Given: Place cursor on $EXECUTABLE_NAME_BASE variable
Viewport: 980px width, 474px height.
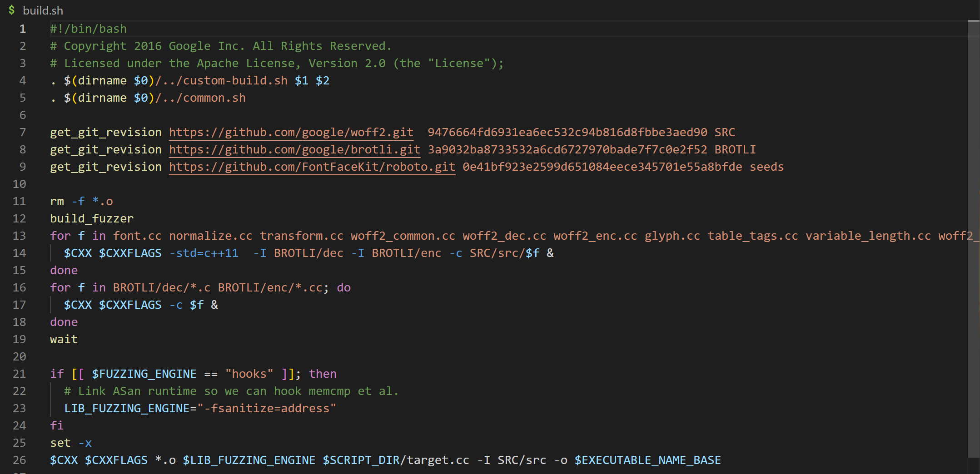Looking at the screenshot, I should (647, 460).
